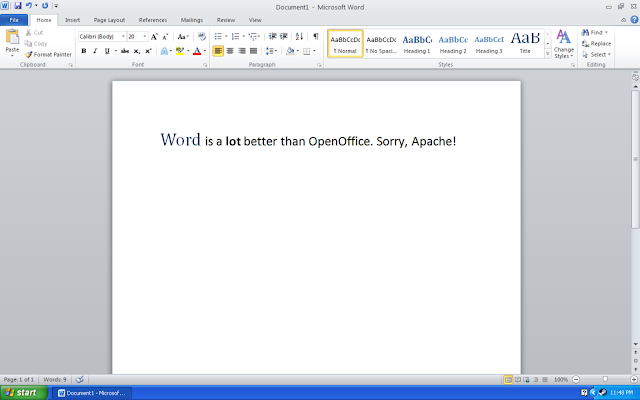Toggle Italic formatting
Image resolution: width=640 pixels, height=400 pixels.
pos(95,51)
